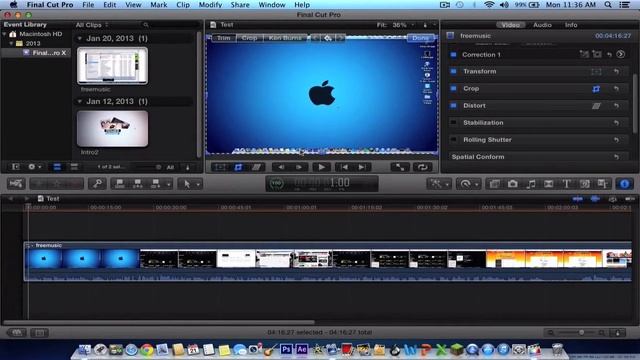Collapse the Jan 12, 2013 event group
This screenshot has width=640, height=360.
pos(80,101)
